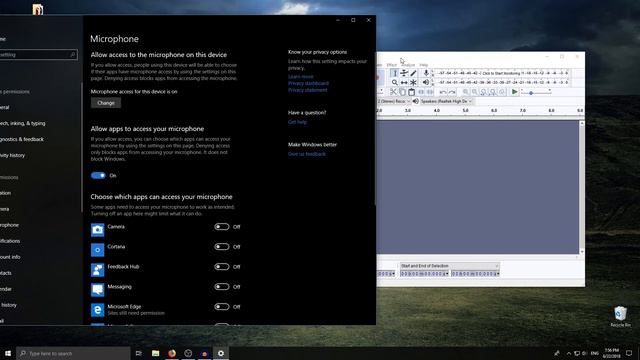Viewport: 640px width, 360px height.
Task: Click the Zoom In icon in Audacity
Action: coord(465,92)
